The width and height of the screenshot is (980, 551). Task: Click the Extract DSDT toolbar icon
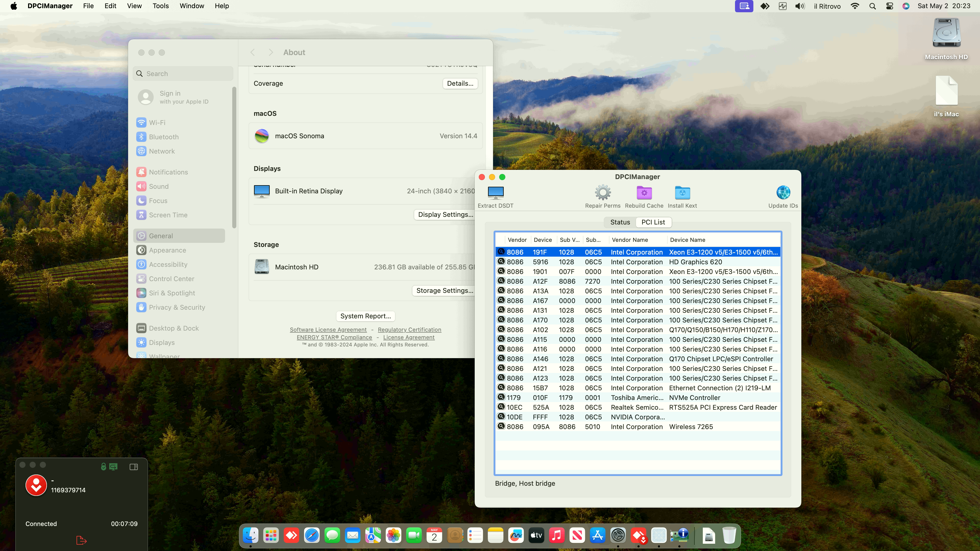click(x=495, y=193)
